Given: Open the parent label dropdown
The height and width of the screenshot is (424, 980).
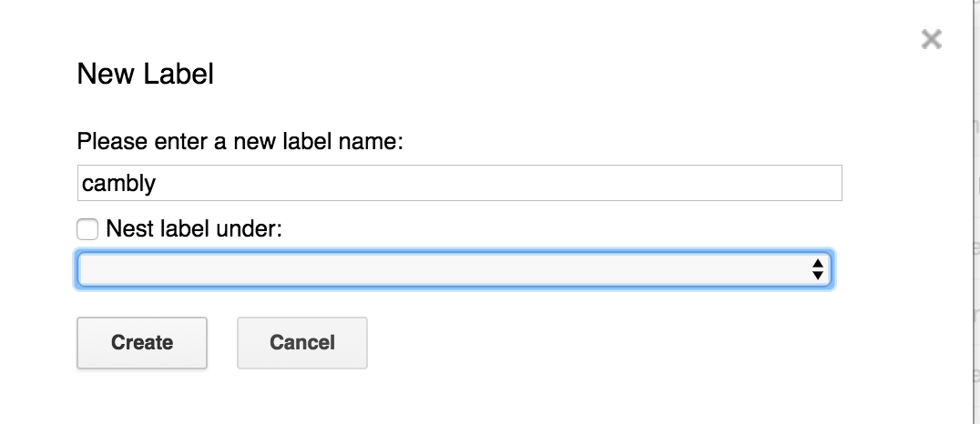Looking at the screenshot, I should (454, 269).
